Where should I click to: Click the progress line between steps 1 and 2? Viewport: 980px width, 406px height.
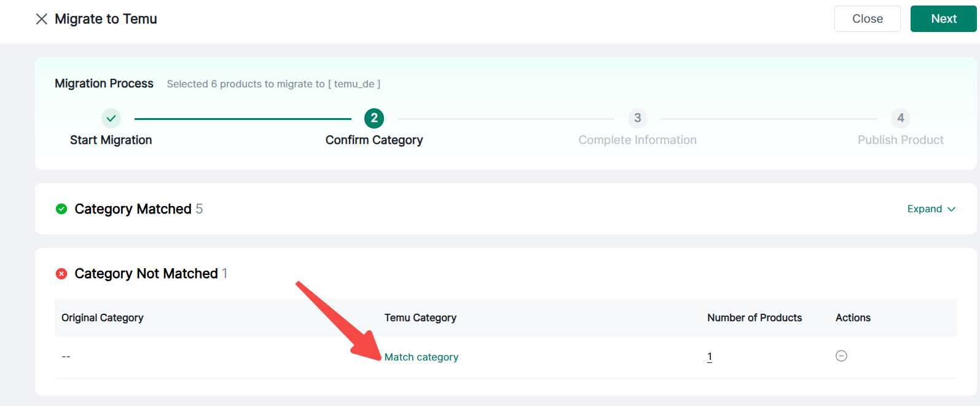tap(243, 119)
